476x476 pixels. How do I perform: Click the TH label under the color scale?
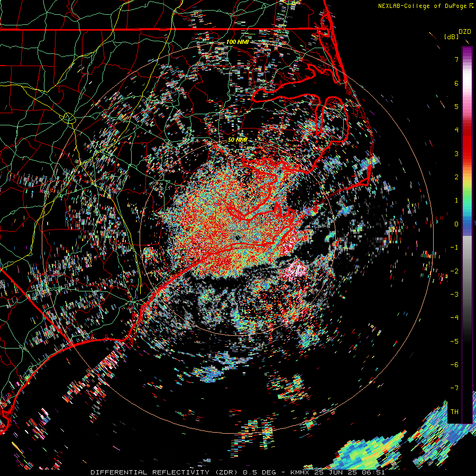[x=454, y=411]
